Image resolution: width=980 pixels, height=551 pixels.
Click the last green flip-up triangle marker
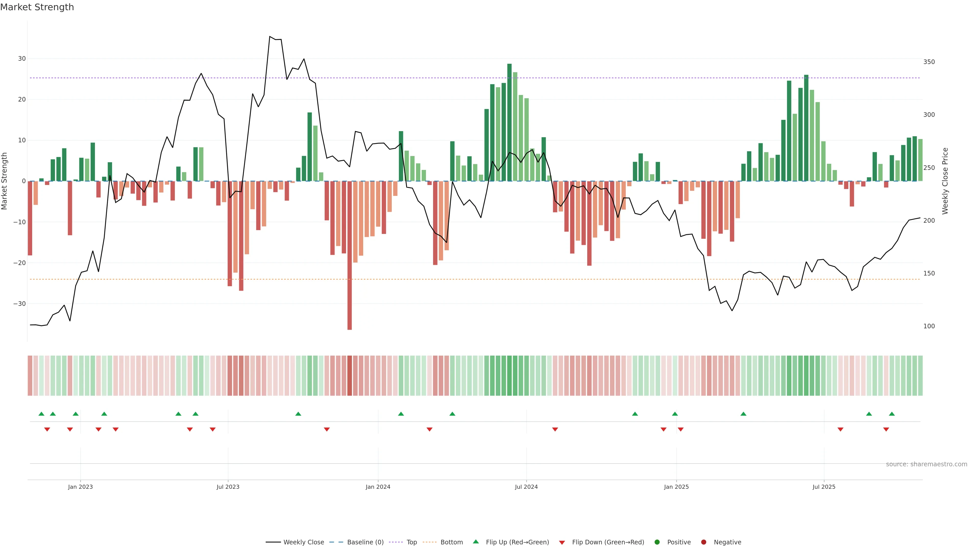pos(892,414)
